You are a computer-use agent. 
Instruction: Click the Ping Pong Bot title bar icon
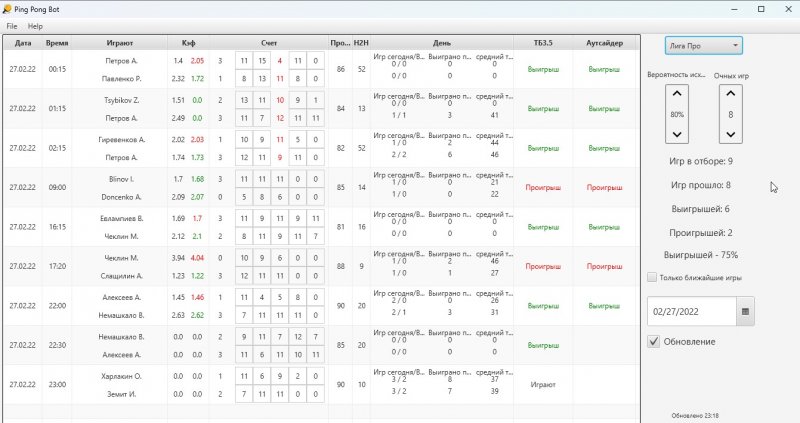pos(8,8)
